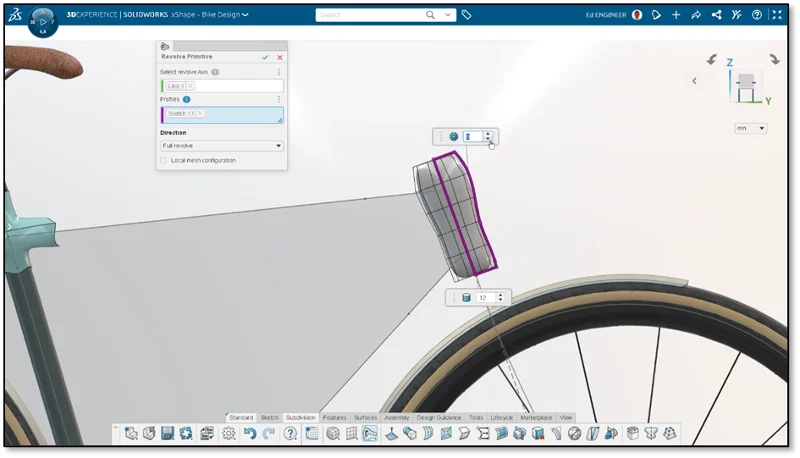This screenshot has width=800, height=458.
Task: Click the Save icon in bottom toolbar
Action: pyautogui.click(x=167, y=433)
